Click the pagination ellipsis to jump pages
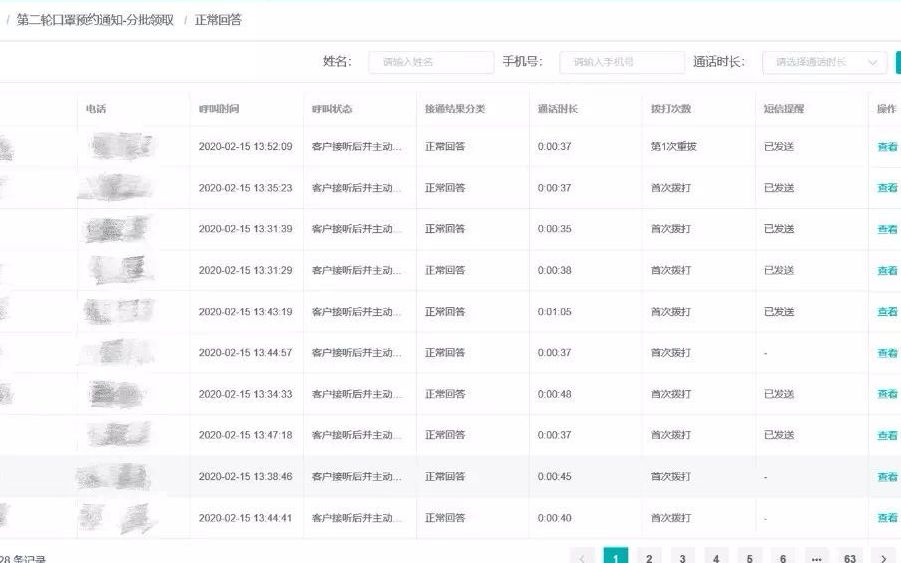Viewport: 901px width, 563px height. click(x=816, y=558)
